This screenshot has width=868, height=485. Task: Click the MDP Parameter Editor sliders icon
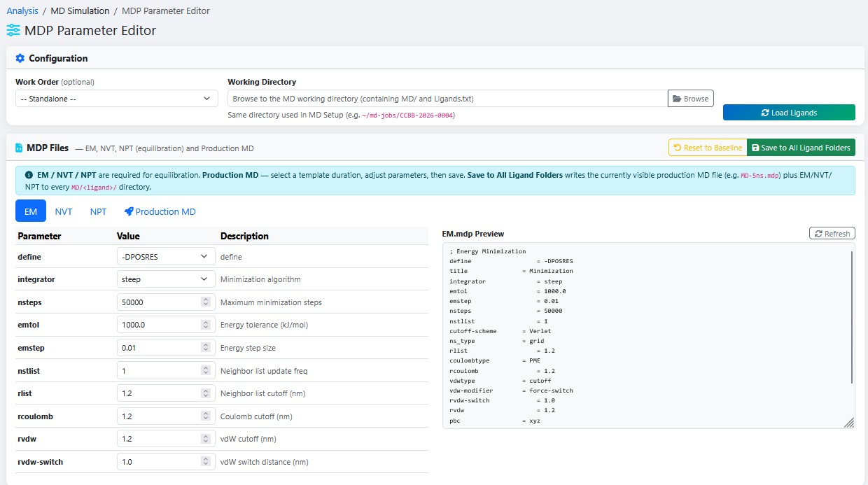[x=13, y=30]
